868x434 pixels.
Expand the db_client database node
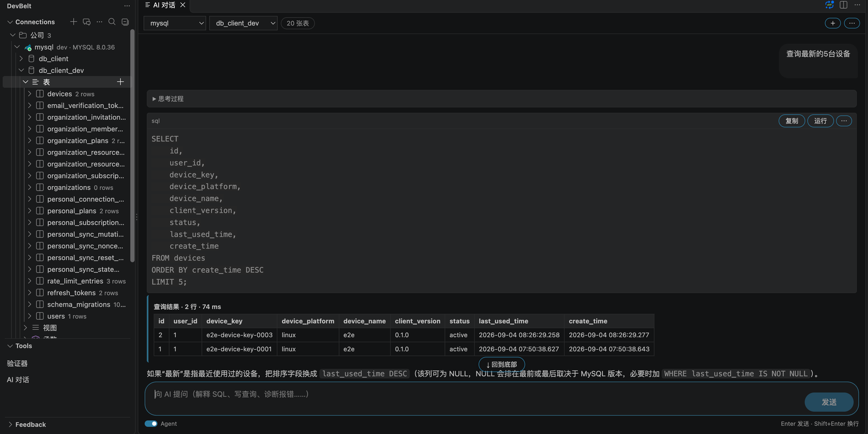21,59
